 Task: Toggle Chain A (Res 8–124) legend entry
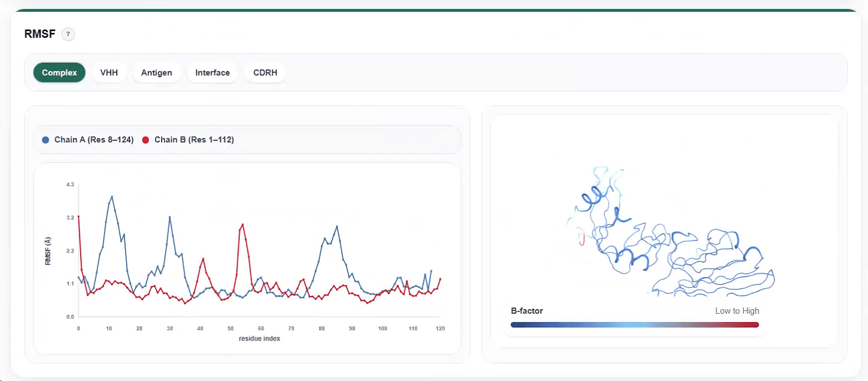pos(88,140)
